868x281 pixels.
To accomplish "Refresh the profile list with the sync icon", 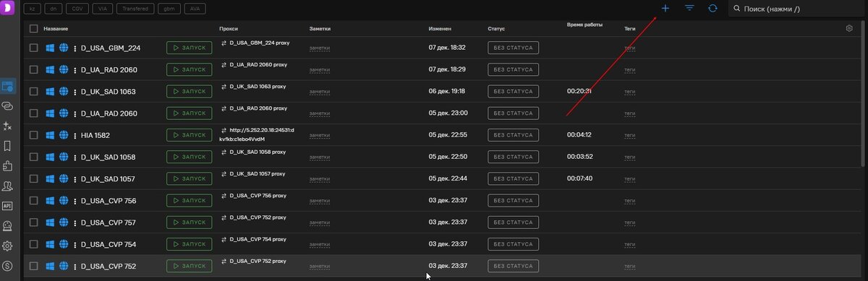I will pos(712,8).
